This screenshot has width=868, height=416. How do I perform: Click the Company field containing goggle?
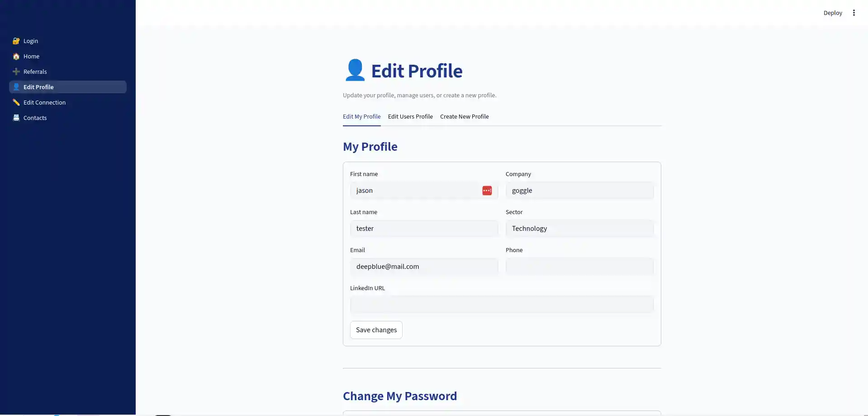tap(579, 190)
